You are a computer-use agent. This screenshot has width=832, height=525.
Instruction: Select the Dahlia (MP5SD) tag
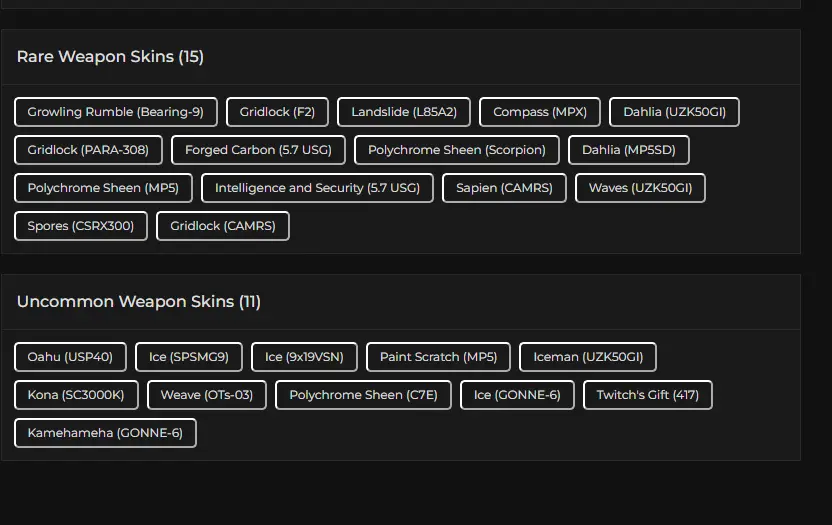tap(628, 150)
